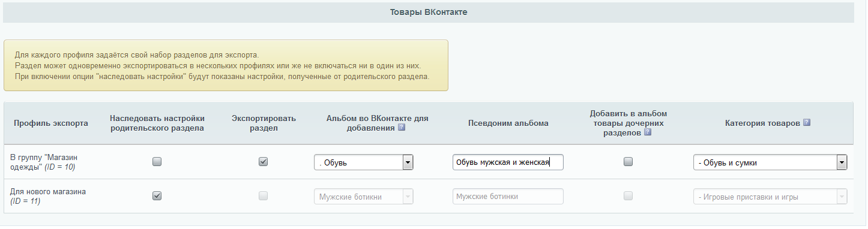Uncheck export section for Магазин одежды profile
This screenshot has width=868, height=229.
coord(263,162)
